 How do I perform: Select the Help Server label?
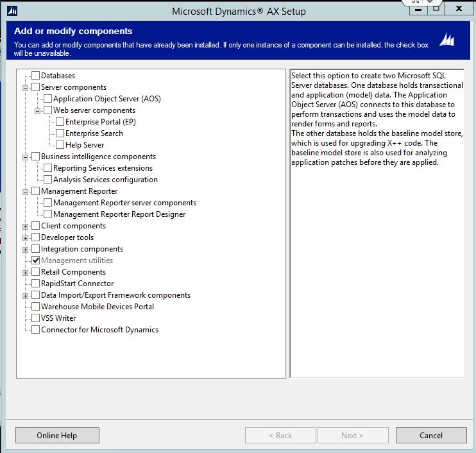[x=85, y=145]
